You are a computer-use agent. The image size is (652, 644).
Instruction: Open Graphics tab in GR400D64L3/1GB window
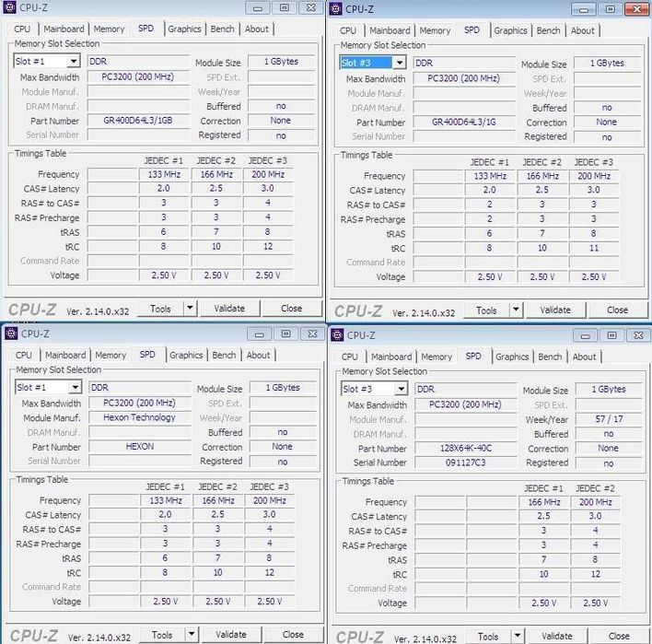184,29
